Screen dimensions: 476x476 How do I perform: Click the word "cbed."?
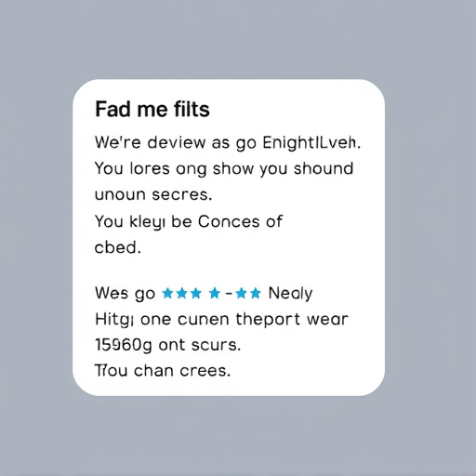point(118,247)
